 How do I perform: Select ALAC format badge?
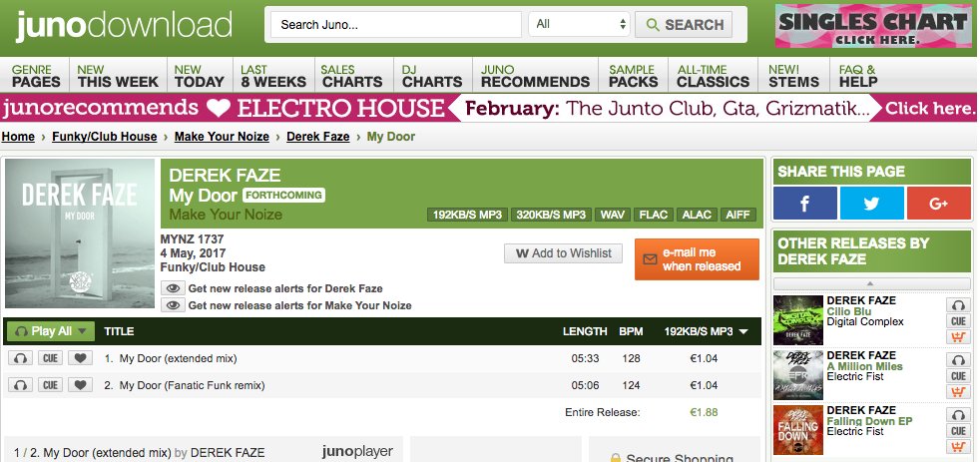point(697,216)
